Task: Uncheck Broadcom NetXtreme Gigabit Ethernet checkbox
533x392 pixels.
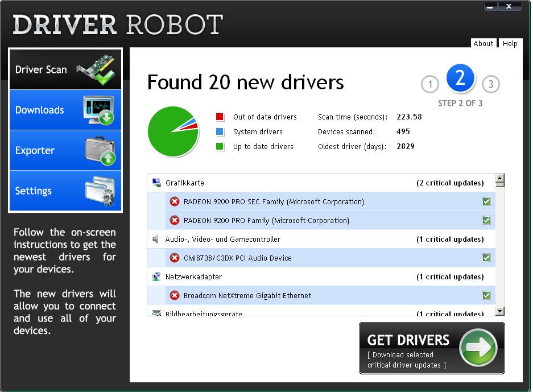Action: 486,295
